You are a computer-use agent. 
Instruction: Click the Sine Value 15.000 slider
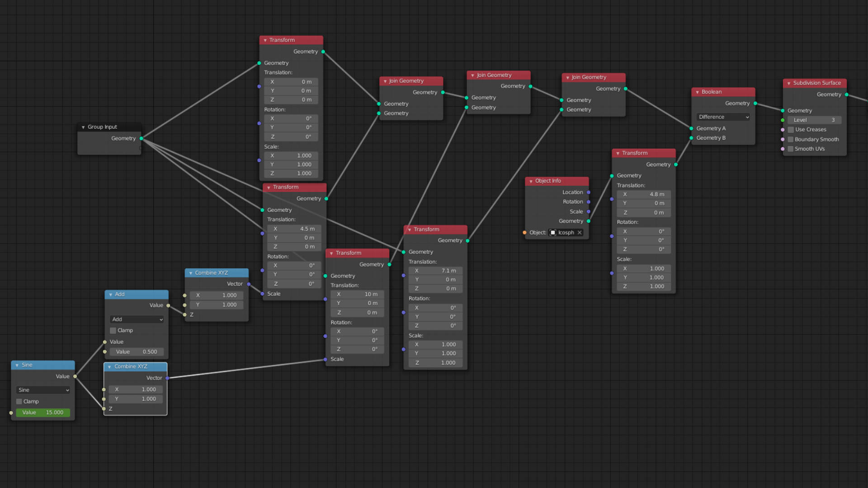[x=43, y=413]
